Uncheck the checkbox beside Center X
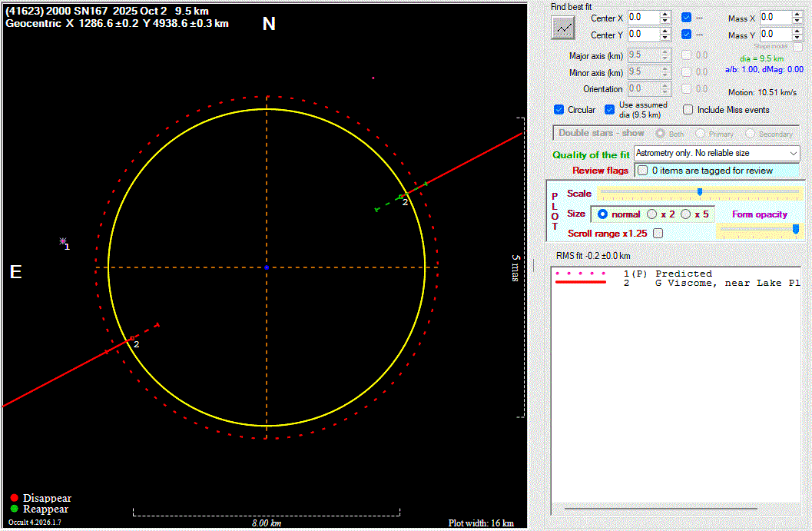 click(x=686, y=18)
